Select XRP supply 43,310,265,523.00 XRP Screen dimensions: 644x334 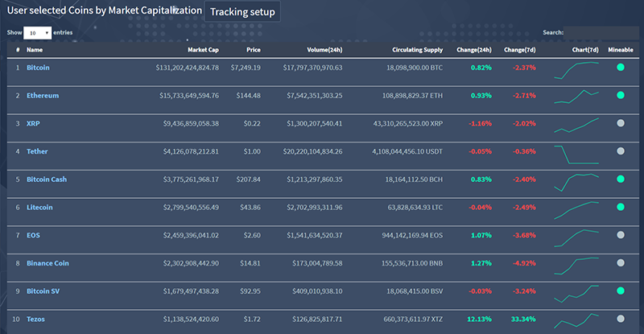(x=408, y=124)
